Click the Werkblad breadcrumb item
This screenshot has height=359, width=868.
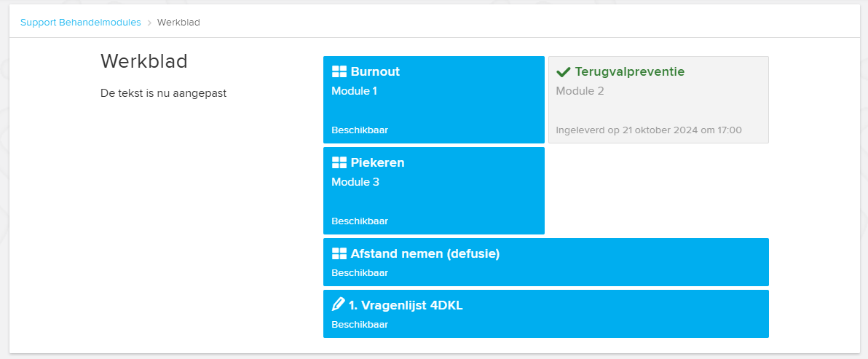click(x=179, y=23)
